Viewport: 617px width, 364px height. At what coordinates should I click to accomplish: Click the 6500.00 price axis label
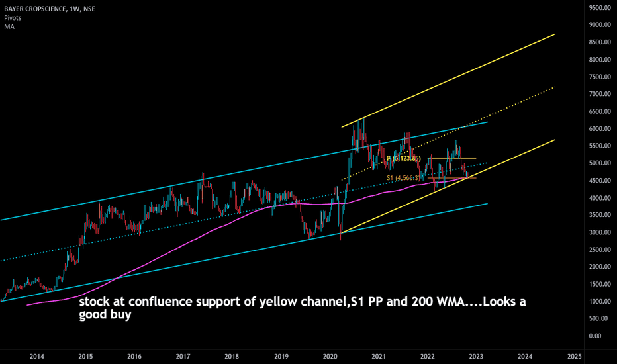(600, 111)
